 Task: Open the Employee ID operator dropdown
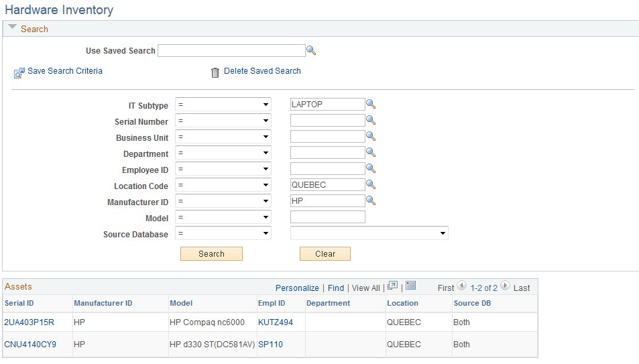[223, 169]
